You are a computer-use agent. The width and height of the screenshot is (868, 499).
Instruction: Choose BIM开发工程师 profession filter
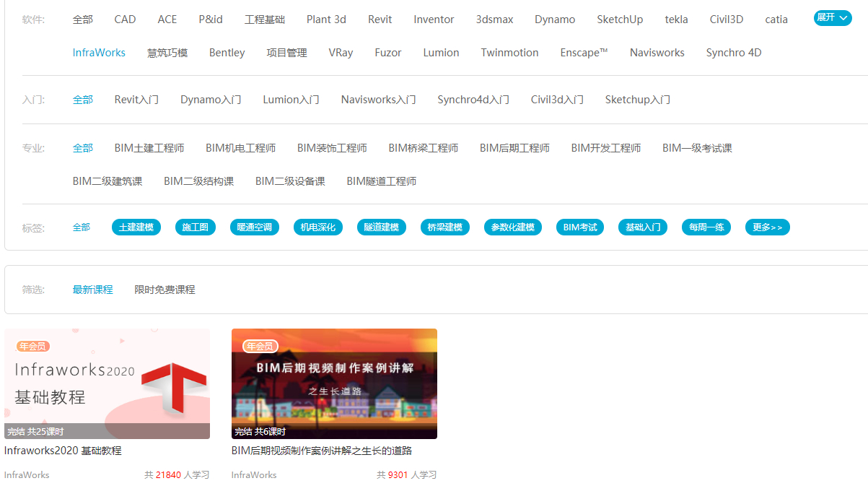click(606, 148)
